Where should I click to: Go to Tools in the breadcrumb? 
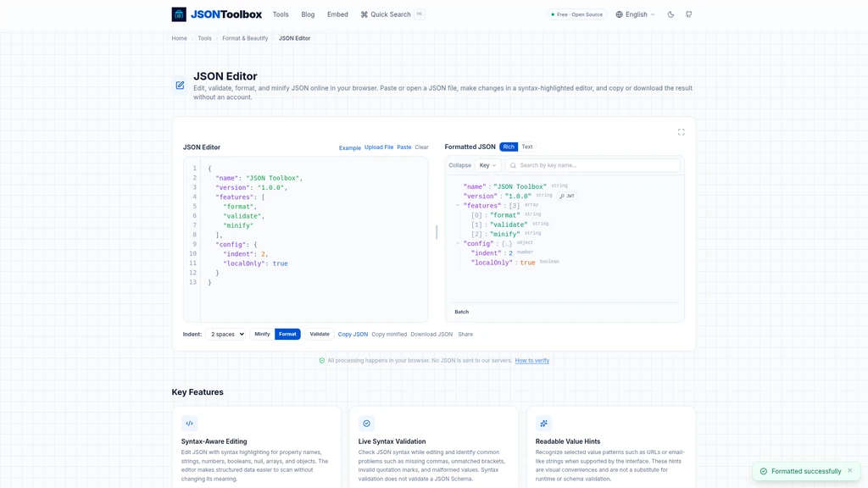[x=205, y=38]
